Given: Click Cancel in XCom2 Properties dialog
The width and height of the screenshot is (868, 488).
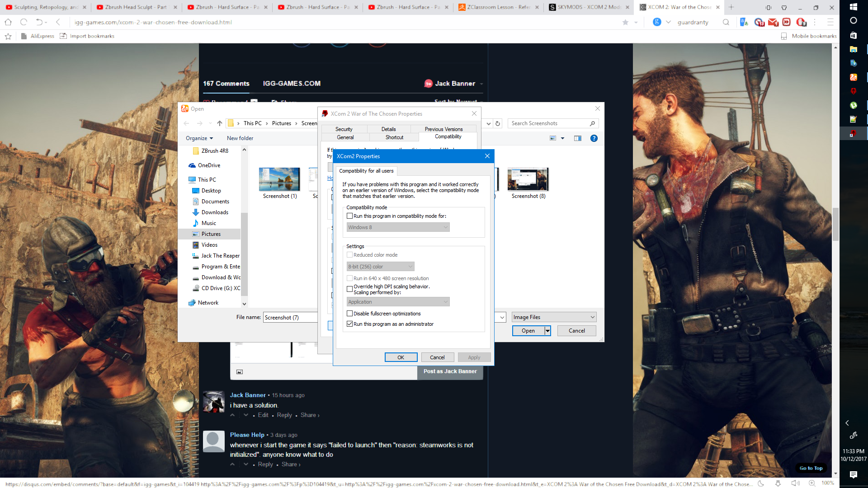Looking at the screenshot, I should (x=437, y=357).
